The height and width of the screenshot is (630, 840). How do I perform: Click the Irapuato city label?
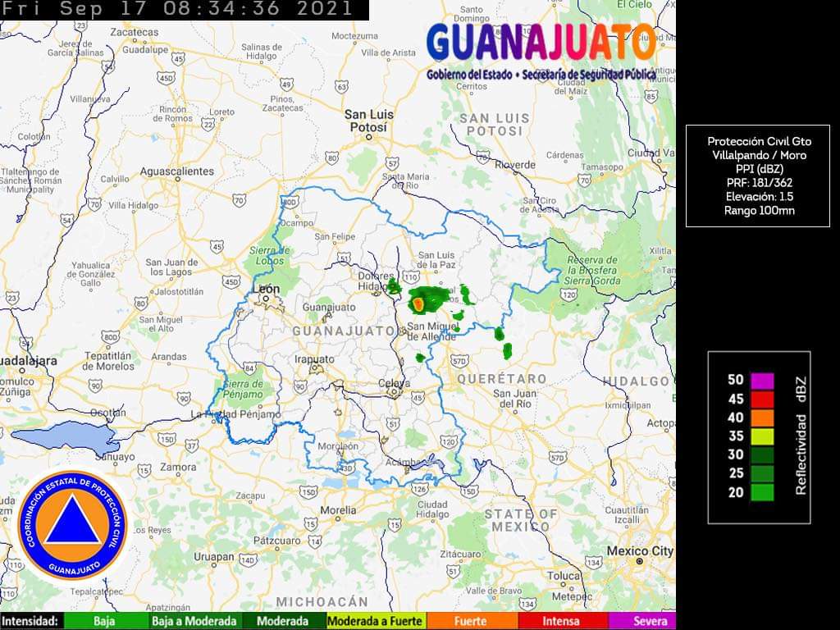point(314,359)
